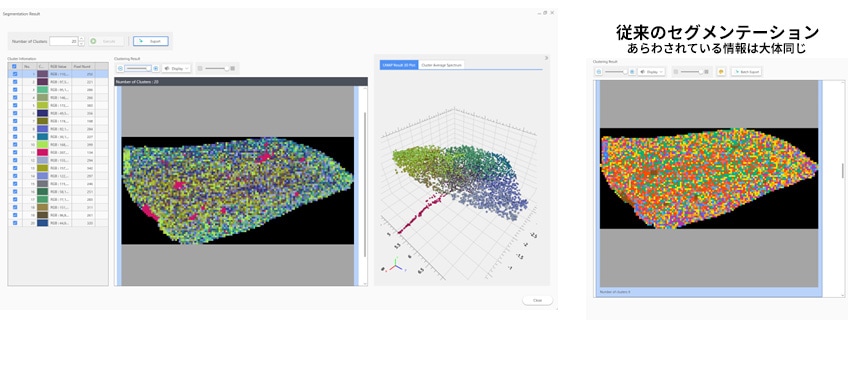Click the Number of Clusters input field
856x378 pixels.
[x=64, y=41]
